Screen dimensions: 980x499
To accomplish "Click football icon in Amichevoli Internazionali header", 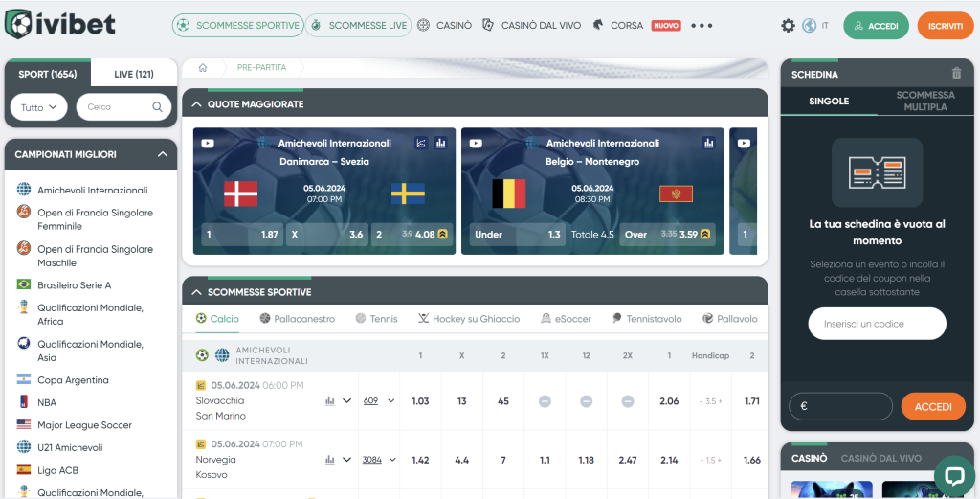I will [202, 355].
